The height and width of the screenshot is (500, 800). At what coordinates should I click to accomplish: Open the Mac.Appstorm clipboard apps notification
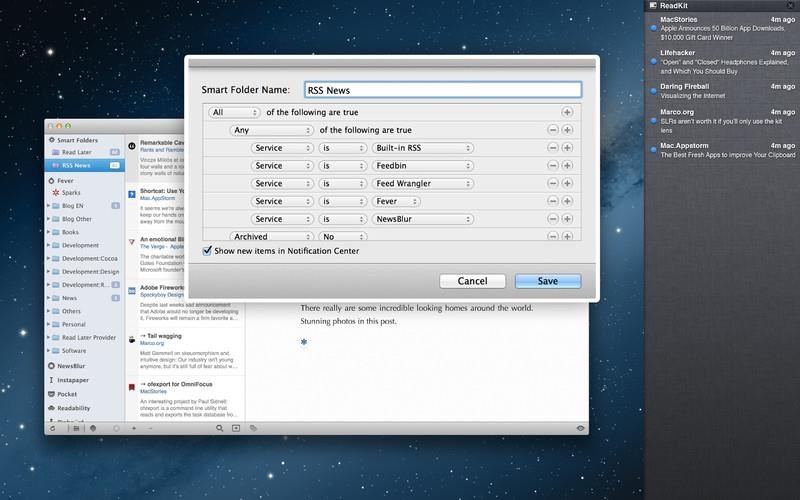722,150
